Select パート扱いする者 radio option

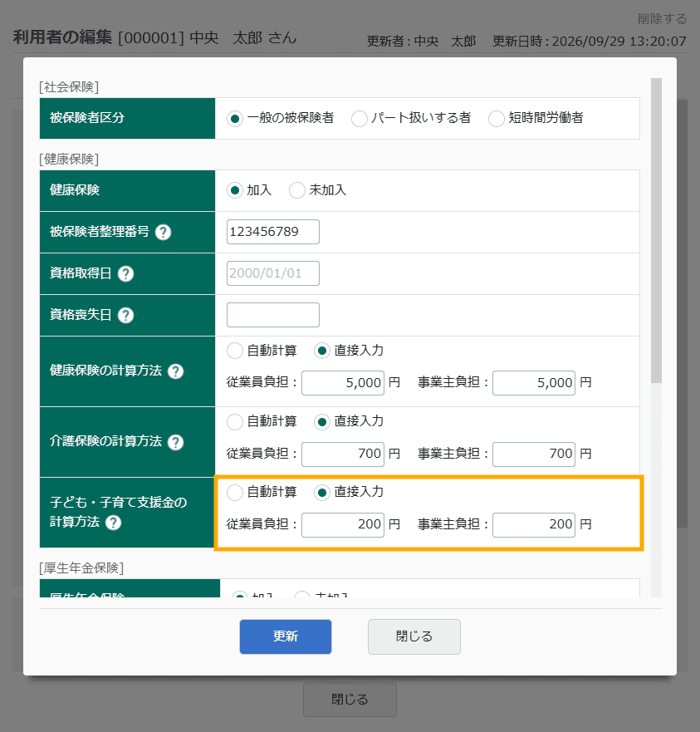coord(359,119)
